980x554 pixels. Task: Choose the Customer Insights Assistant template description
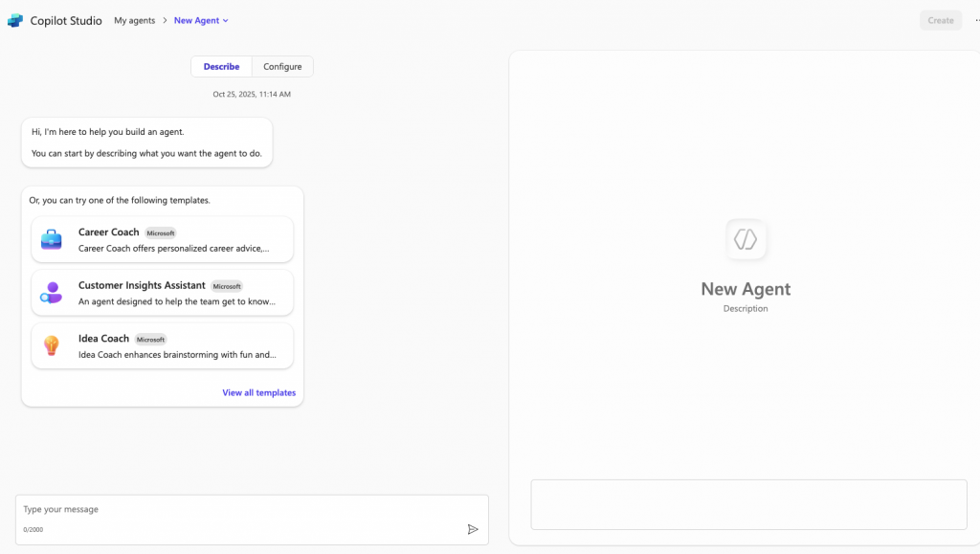click(176, 300)
